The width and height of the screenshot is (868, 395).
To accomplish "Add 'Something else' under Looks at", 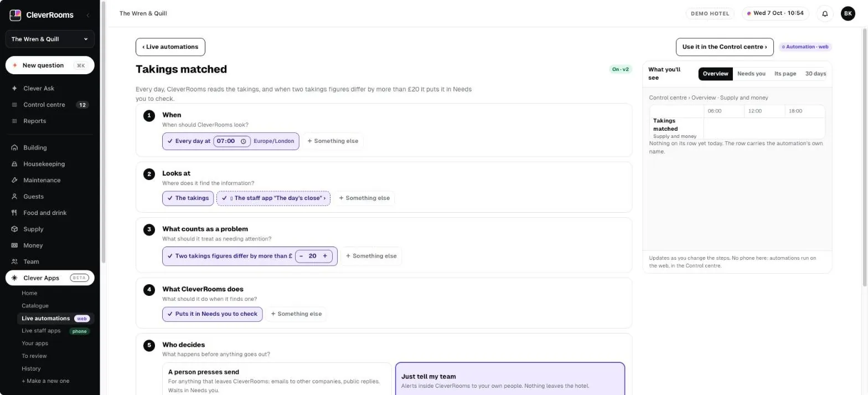I will click(364, 198).
